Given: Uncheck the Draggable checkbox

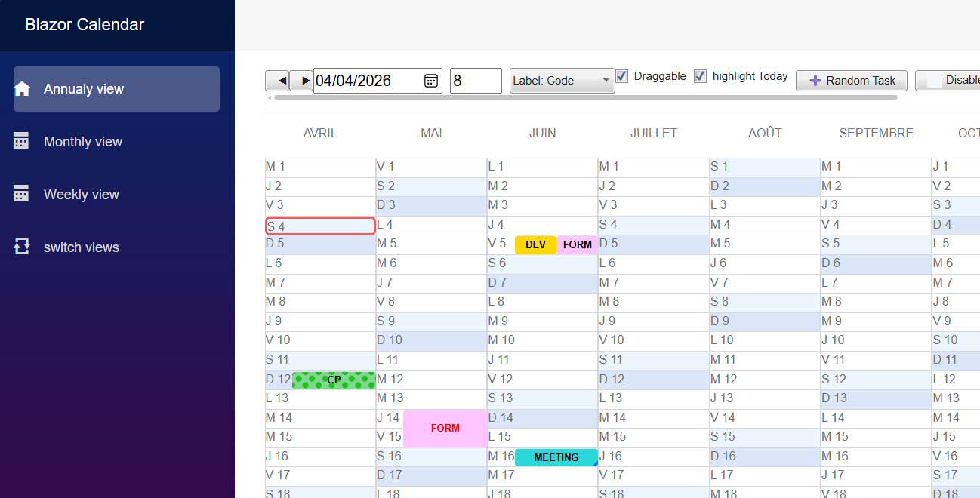Looking at the screenshot, I should [x=621, y=75].
